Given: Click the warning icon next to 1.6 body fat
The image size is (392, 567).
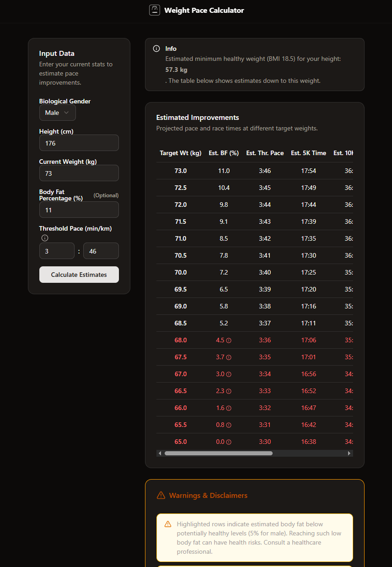Looking at the screenshot, I should (229, 408).
